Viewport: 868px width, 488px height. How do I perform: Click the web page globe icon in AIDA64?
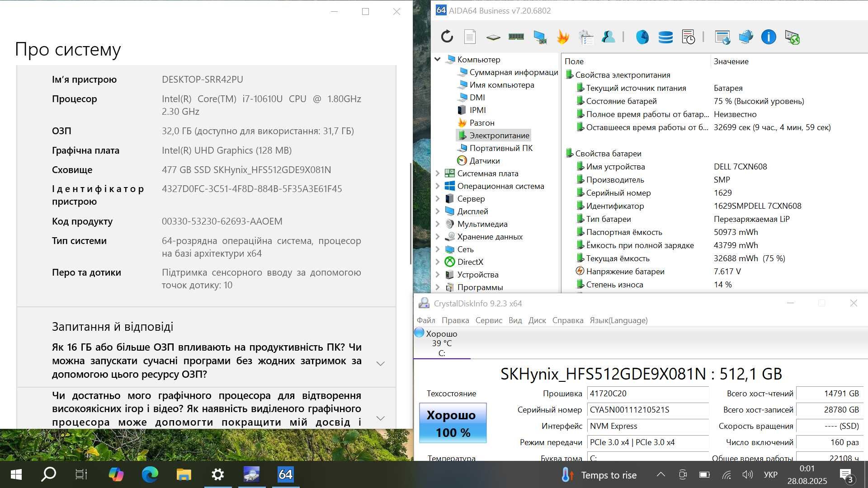coord(722,37)
